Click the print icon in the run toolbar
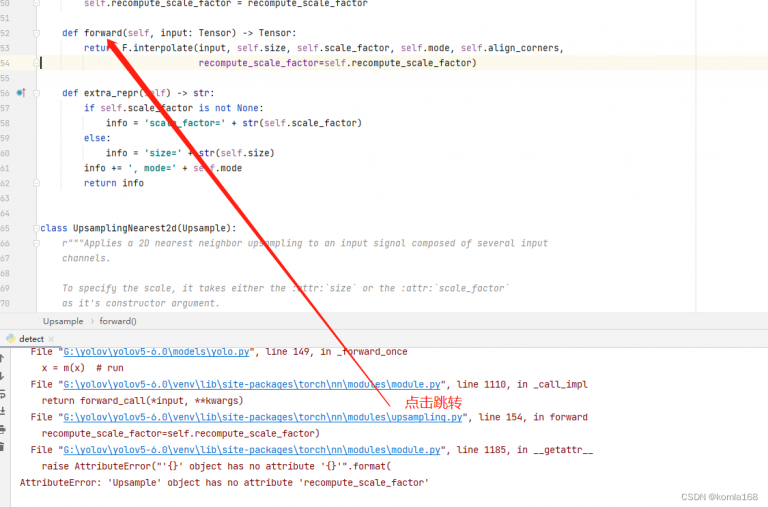The width and height of the screenshot is (768, 507). point(3,430)
